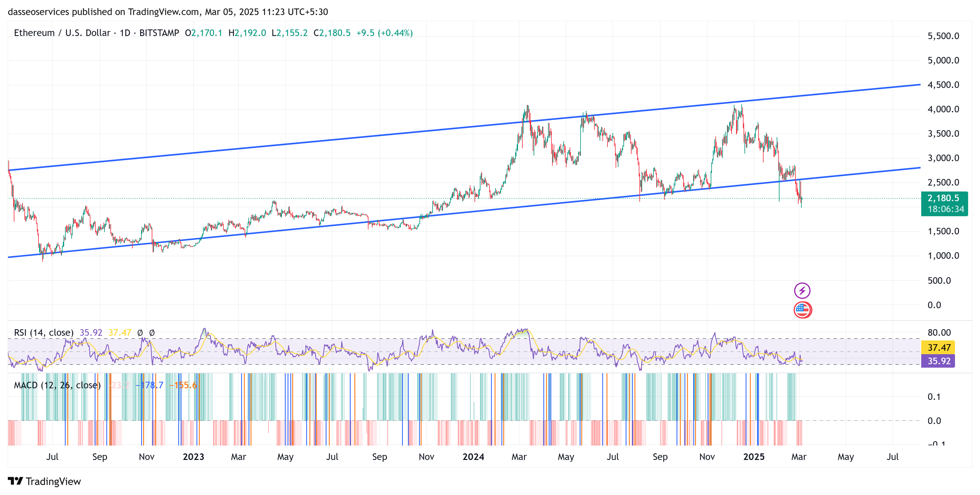Select the Ethereum / U.S. Dollar symbol title
Image resolution: width=980 pixels, height=495 pixels.
[x=62, y=33]
